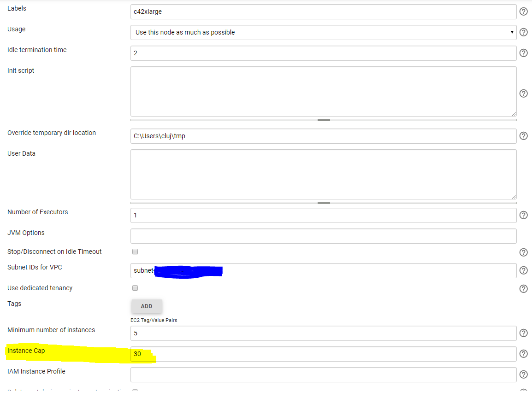Open help for Subnet IDs for VPC

(523, 270)
